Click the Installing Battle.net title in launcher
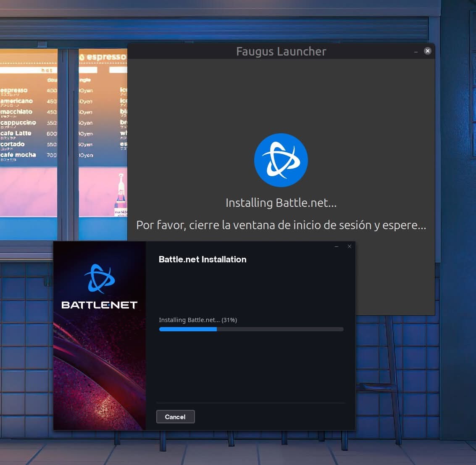Screen dimensions: 476x465 pos(281,203)
